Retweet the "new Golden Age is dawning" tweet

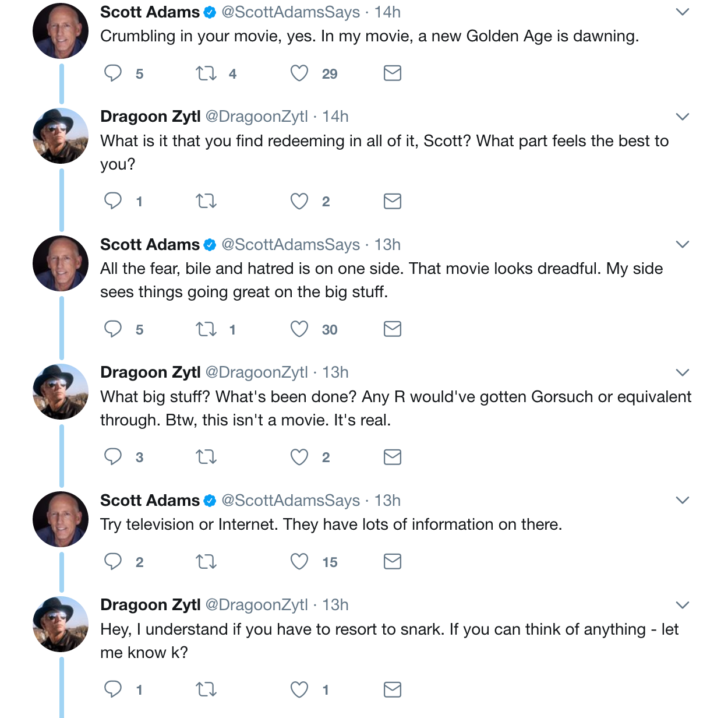click(x=206, y=73)
